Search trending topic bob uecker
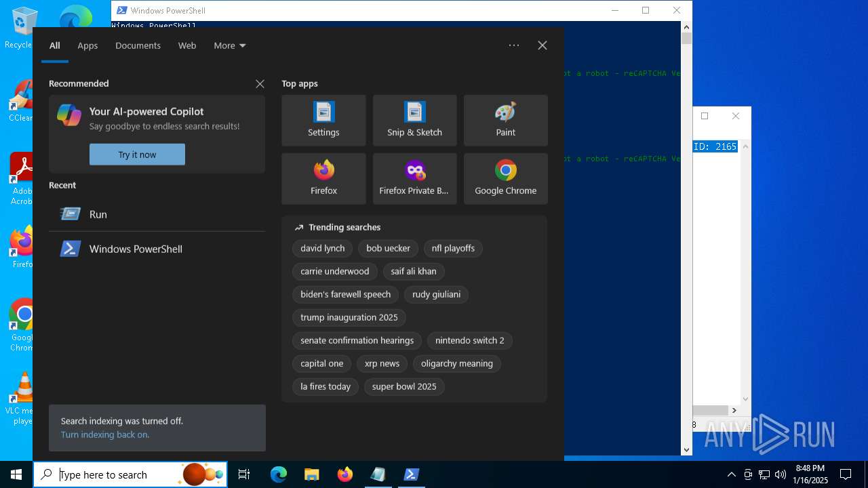Image resolution: width=868 pixels, height=488 pixels. 388,249
